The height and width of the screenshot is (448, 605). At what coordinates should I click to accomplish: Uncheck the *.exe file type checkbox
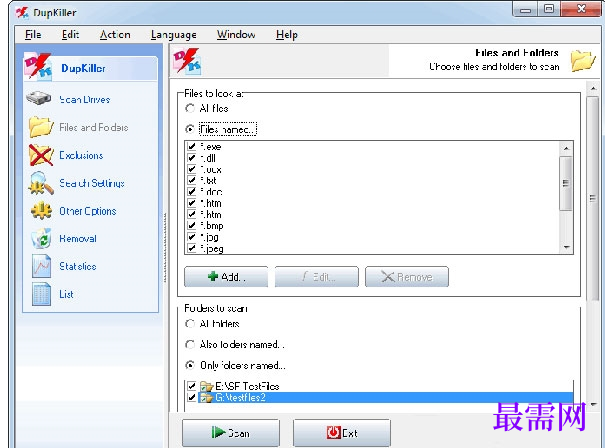(x=191, y=147)
